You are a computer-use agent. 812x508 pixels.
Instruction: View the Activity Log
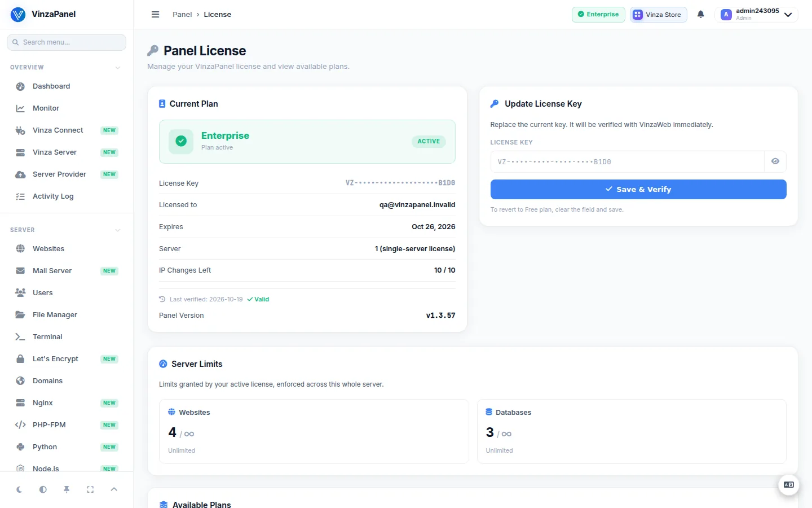point(67,196)
